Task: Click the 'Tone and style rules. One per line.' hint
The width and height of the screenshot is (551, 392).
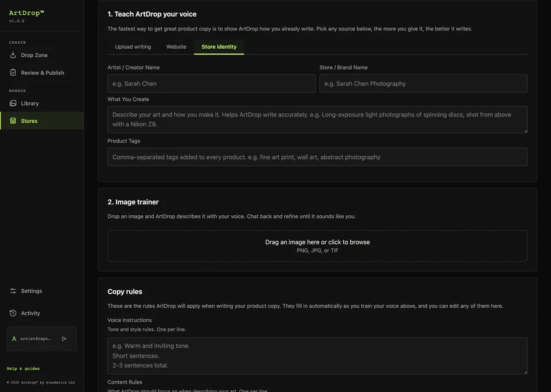Action: 146,329
